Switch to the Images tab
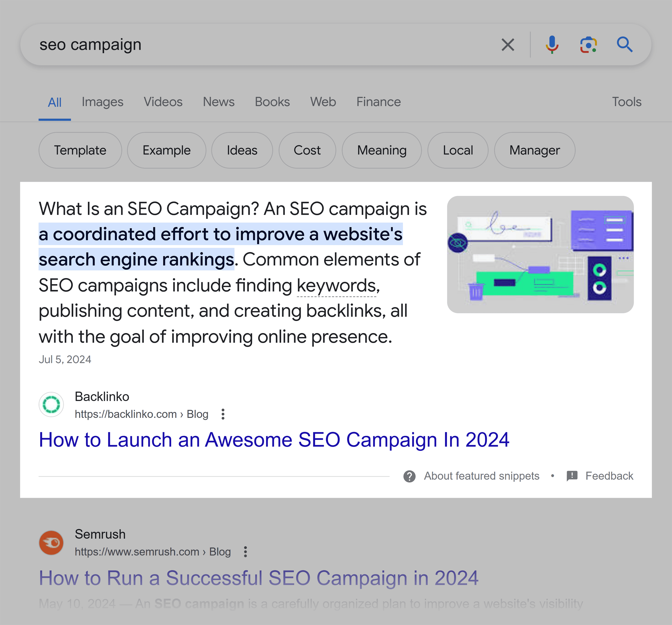 coord(102,102)
